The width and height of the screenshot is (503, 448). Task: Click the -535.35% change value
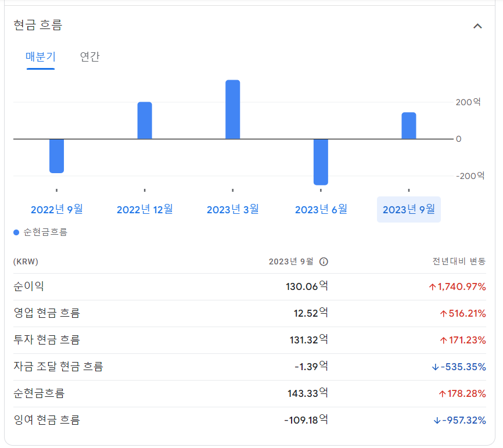(459, 367)
